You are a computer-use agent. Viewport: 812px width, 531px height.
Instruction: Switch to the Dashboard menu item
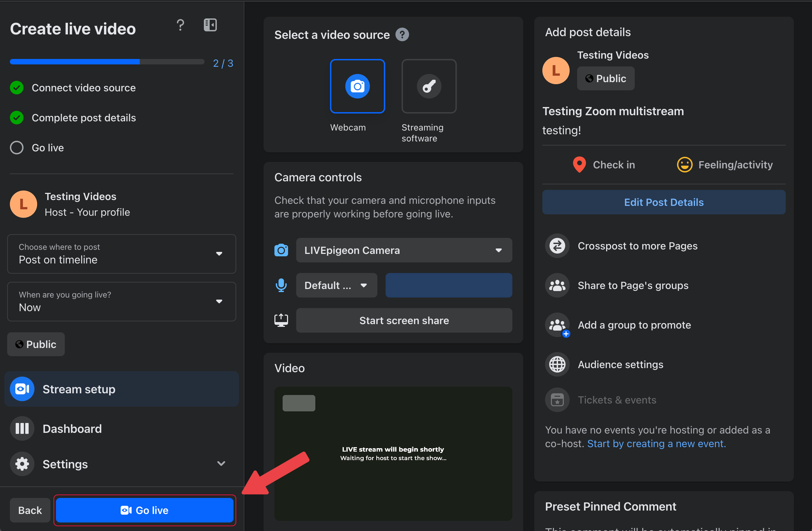click(72, 429)
